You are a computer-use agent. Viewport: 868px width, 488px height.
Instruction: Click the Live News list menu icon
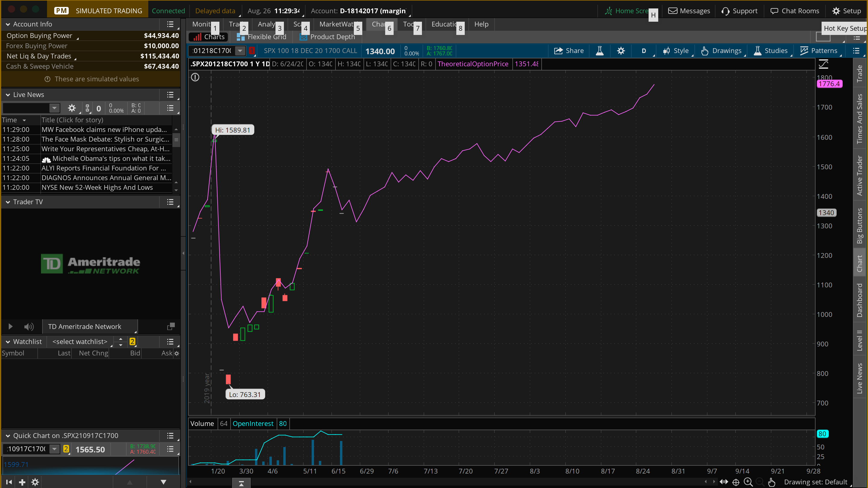point(170,95)
